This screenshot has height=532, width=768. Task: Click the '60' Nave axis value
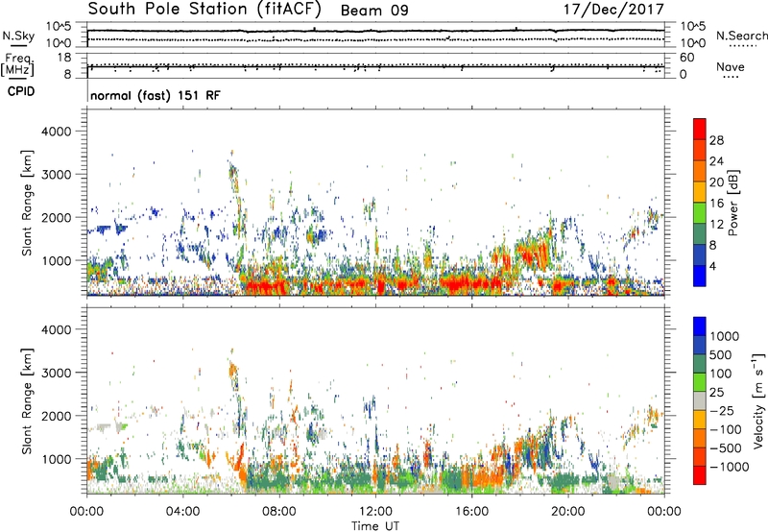[687, 58]
